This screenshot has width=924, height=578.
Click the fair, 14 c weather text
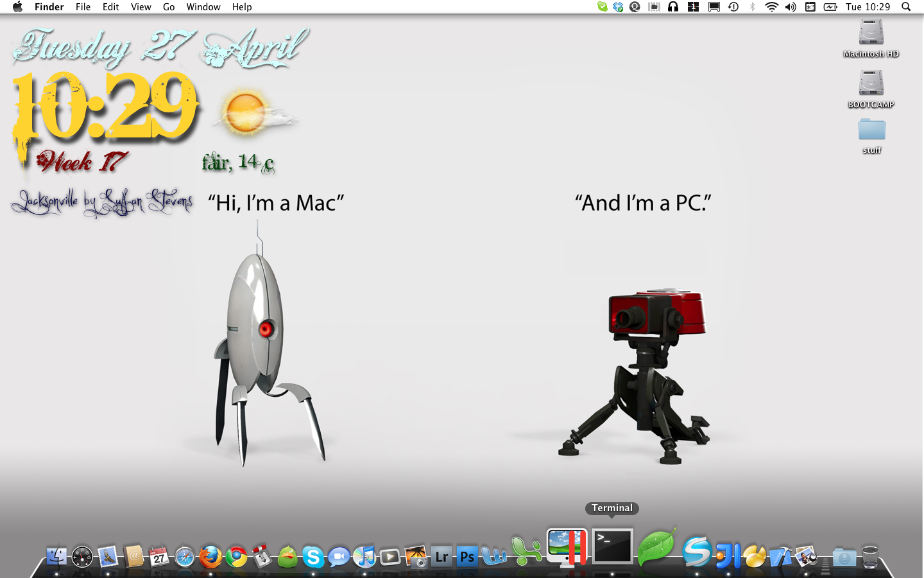pyautogui.click(x=238, y=163)
